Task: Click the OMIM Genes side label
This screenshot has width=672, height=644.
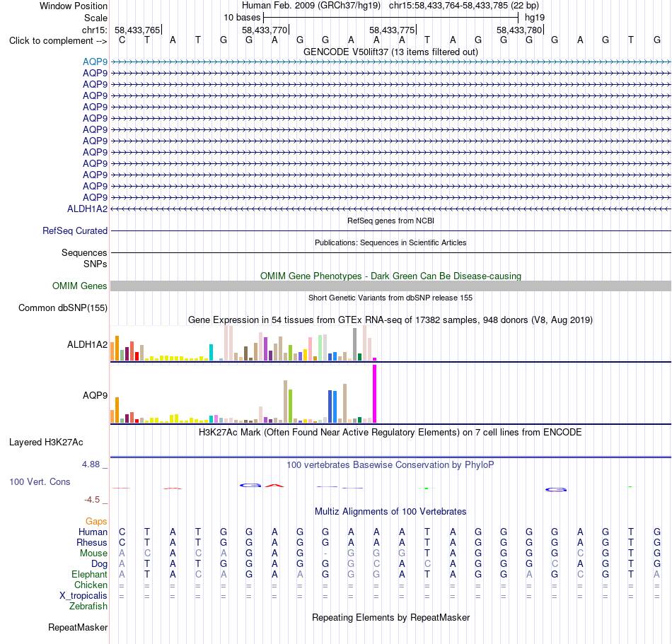Action: click(80, 286)
